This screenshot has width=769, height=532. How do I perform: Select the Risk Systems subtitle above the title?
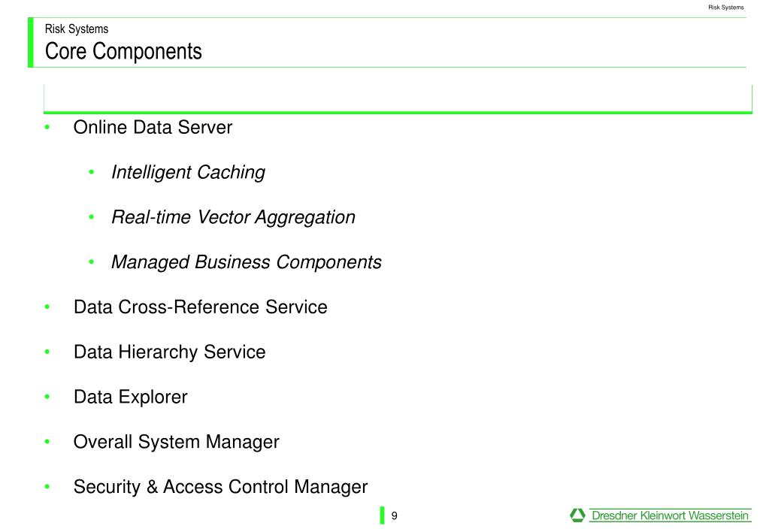tap(77, 29)
